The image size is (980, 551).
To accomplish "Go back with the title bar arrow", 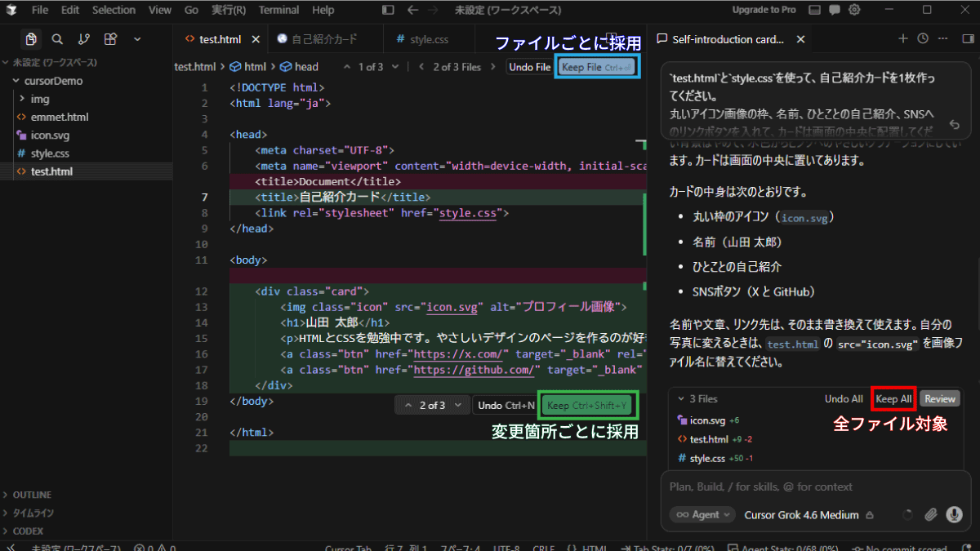I will (413, 10).
